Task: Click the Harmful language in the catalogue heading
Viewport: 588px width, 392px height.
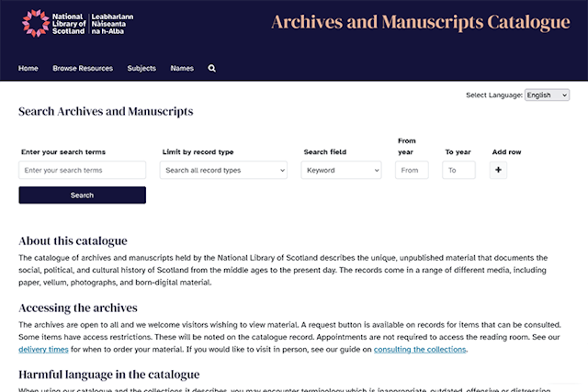Action: pyautogui.click(x=109, y=375)
